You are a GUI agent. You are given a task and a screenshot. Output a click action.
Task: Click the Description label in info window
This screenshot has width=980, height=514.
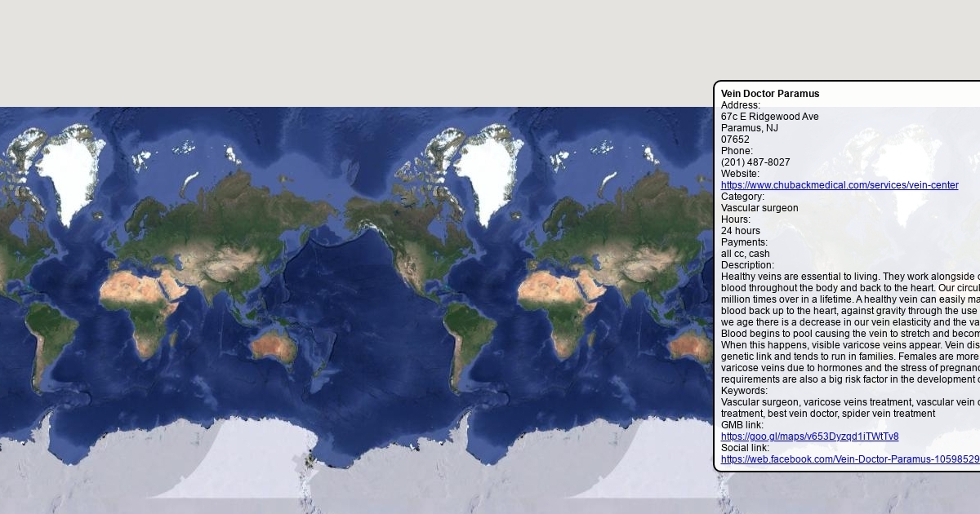746,265
